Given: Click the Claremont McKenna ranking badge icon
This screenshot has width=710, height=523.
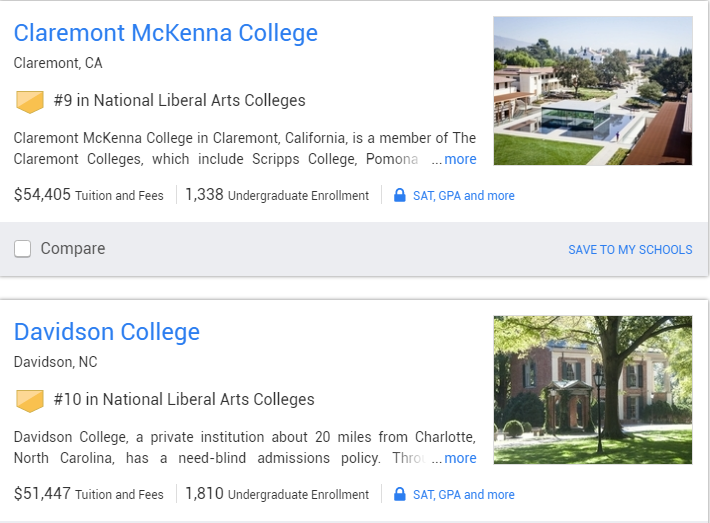Looking at the screenshot, I should coord(30,101).
